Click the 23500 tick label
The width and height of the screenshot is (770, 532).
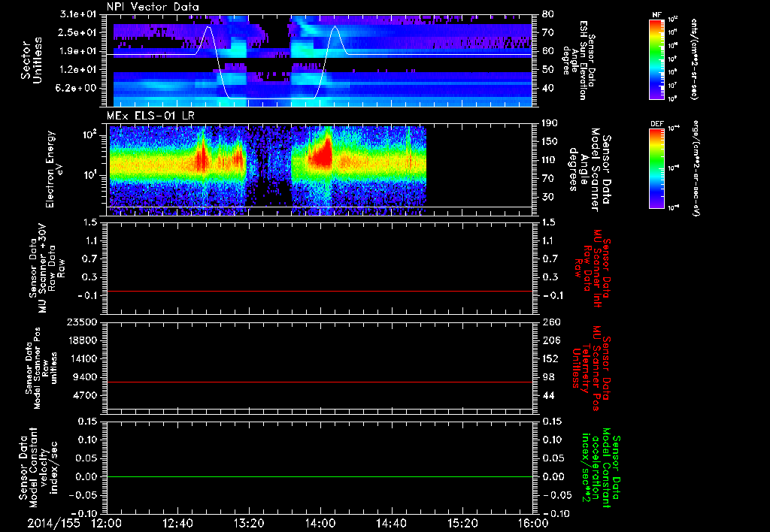click(x=81, y=322)
